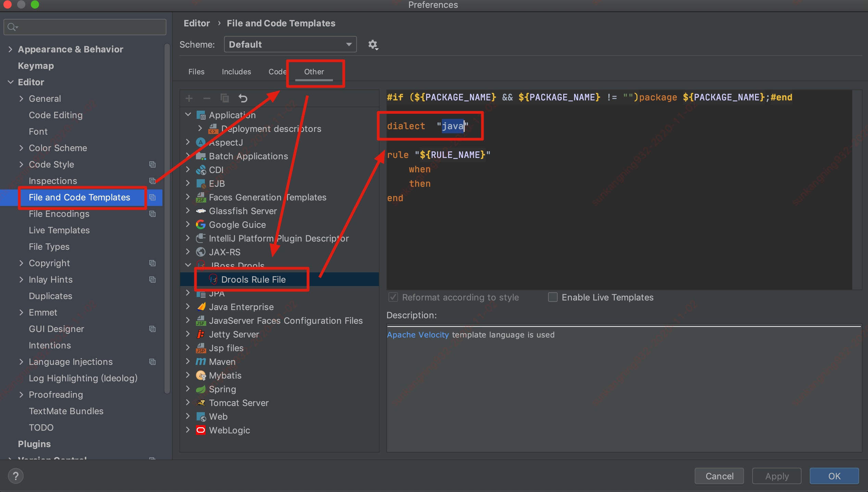Click the help question mark icon

16,476
